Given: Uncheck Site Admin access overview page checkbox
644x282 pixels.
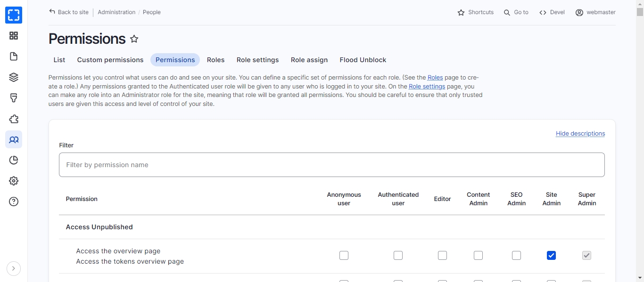Looking at the screenshot, I should tap(551, 255).
